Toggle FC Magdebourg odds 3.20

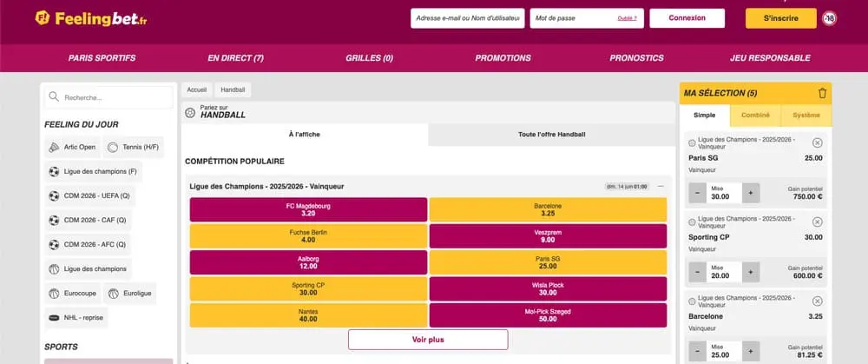308,210
